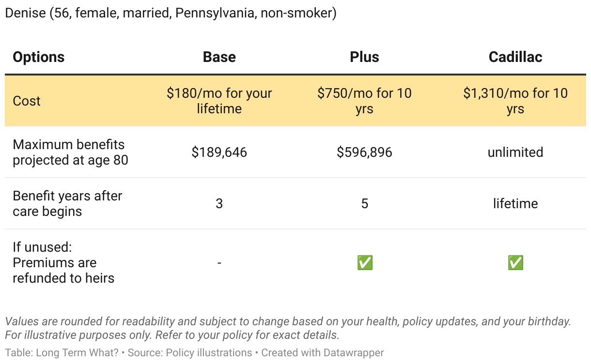The height and width of the screenshot is (364, 591).
Task: Click the lifetime benefit years cell
Action: pyautogui.click(x=515, y=203)
